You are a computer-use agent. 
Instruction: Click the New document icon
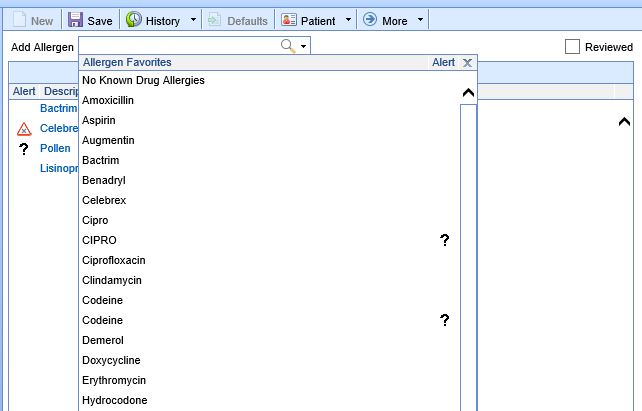click(x=20, y=20)
